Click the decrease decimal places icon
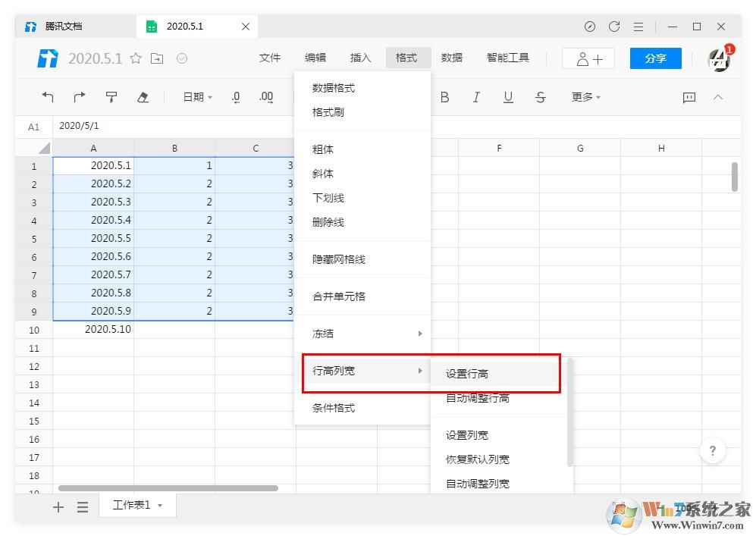This screenshot has height=536, width=756. click(x=236, y=97)
